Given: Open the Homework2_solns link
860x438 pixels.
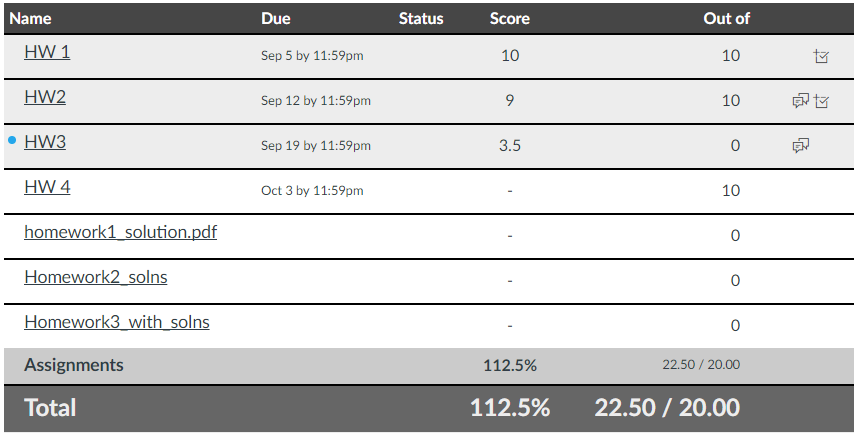Looking at the screenshot, I should pos(96,277).
